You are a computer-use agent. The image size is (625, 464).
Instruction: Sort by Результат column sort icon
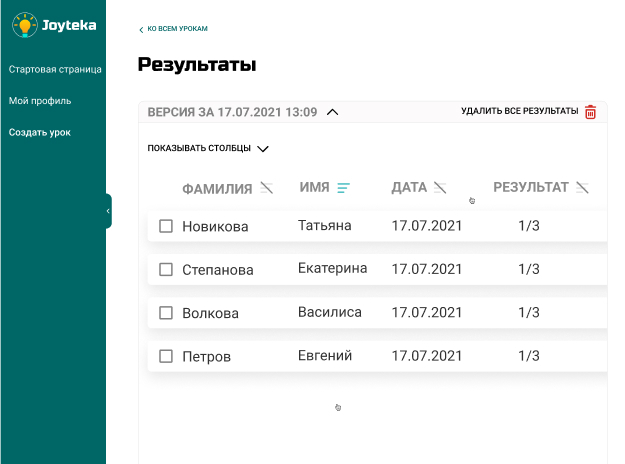[582, 187]
